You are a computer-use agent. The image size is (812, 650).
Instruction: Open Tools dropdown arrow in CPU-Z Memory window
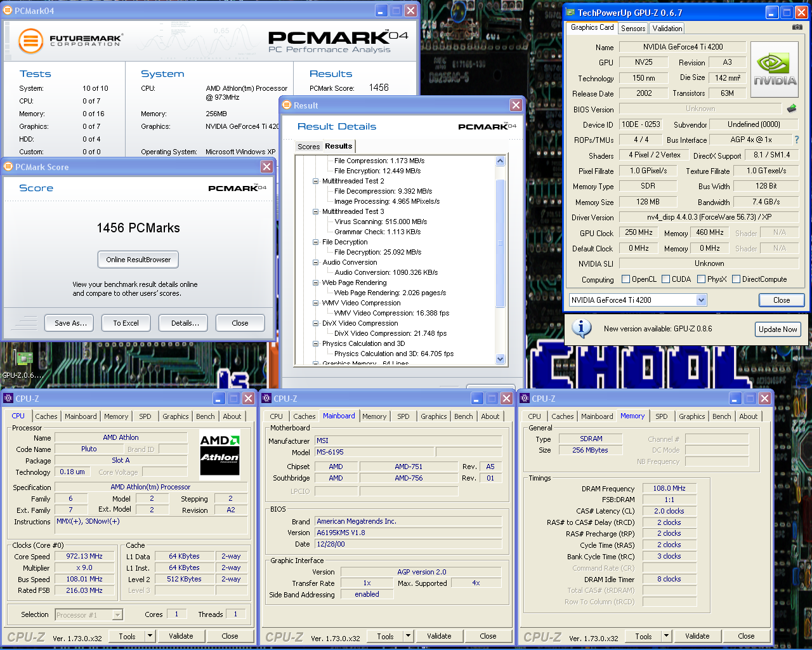(x=667, y=636)
